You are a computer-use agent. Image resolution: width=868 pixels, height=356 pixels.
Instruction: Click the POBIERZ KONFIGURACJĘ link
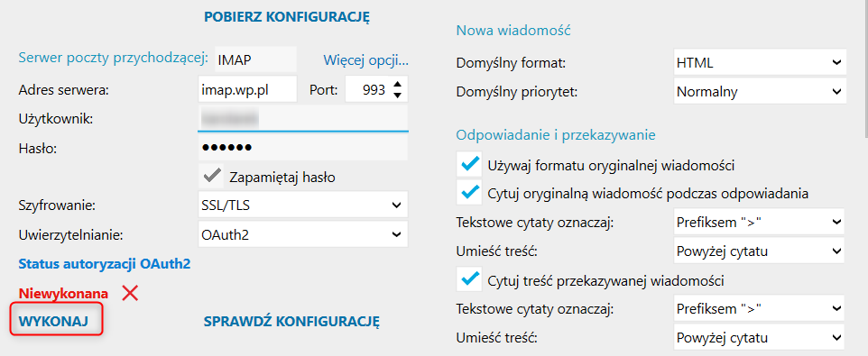click(287, 17)
